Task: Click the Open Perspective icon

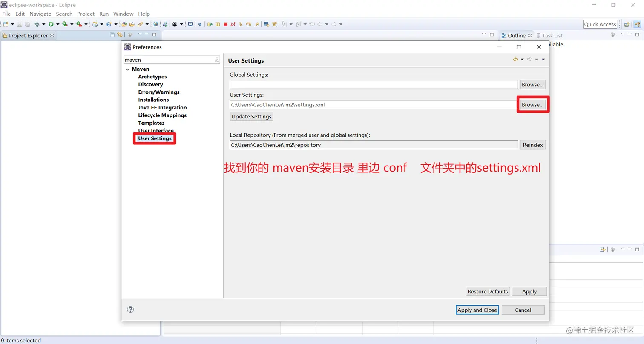Action: point(627,24)
